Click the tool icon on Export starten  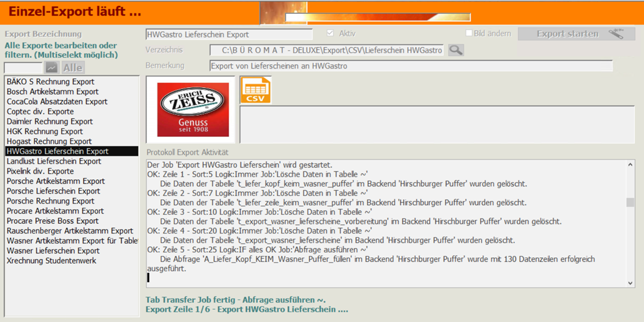pyautogui.click(x=616, y=34)
